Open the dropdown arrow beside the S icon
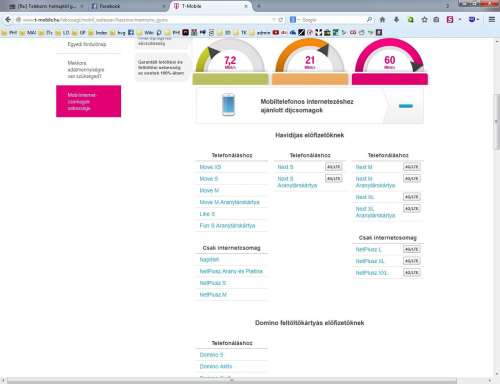The height and width of the screenshot is (384, 500). coord(460,20)
